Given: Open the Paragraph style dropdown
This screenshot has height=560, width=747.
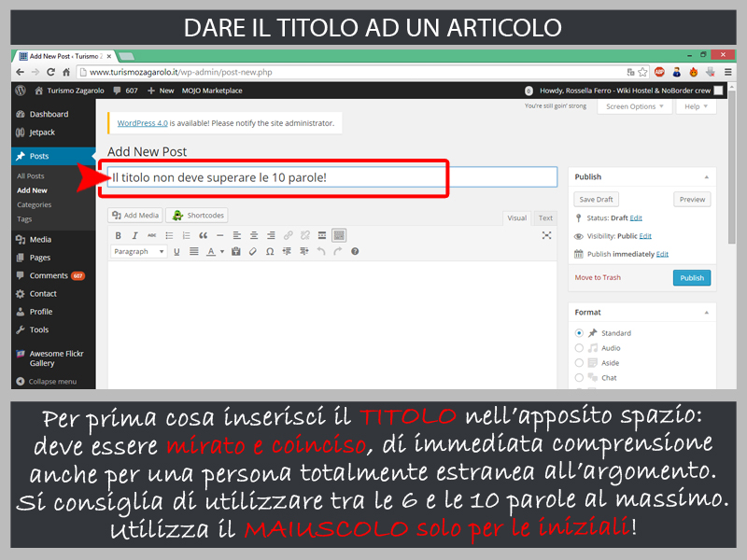Looking at the screenshot, I should 139,252.
